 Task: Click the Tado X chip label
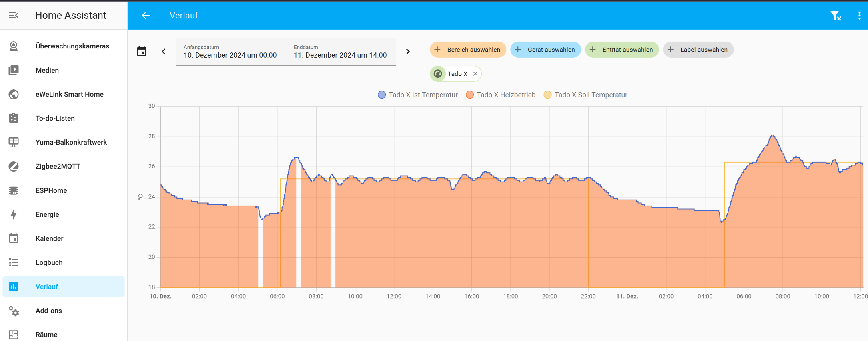click(457, 74)
